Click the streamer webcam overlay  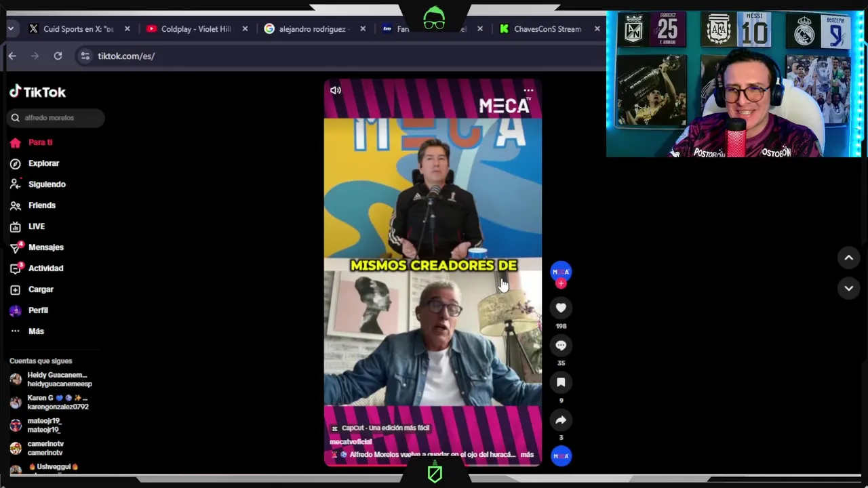[735, 84]
